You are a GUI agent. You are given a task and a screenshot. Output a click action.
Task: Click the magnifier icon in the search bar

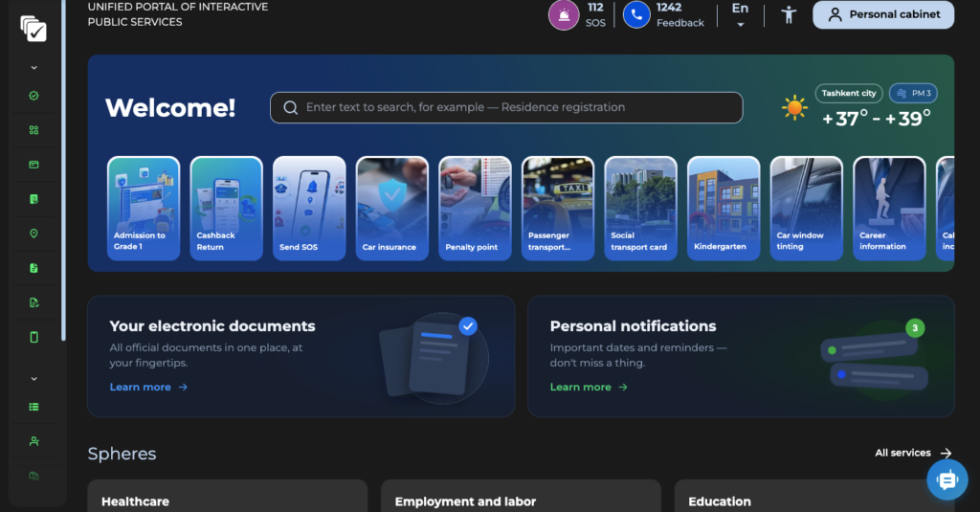(291, 107)
